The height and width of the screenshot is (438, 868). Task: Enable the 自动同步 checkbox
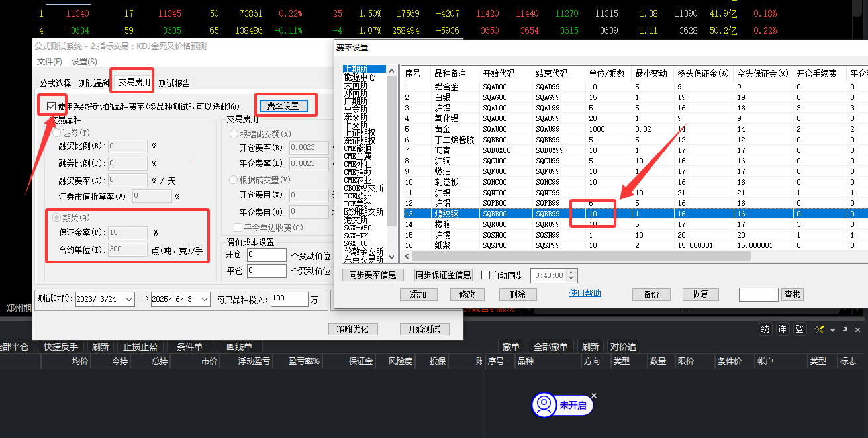click(x=486, y=275)
